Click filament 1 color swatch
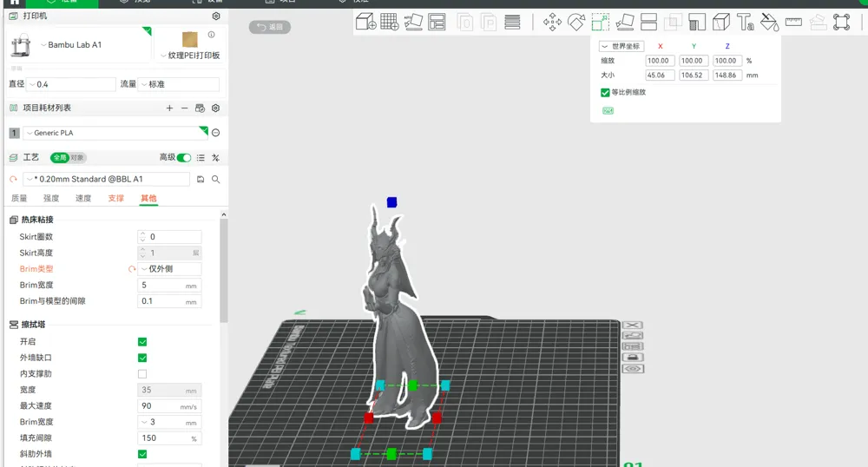Screen dimensions: 868x467 [x=15, y=133]
